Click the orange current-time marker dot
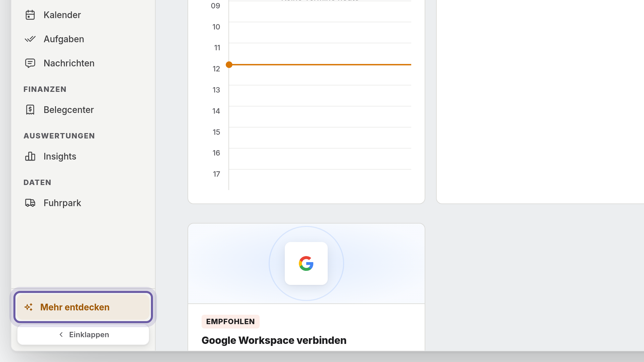The height and width of the screenshot is (362, 644). coord(229,65)
